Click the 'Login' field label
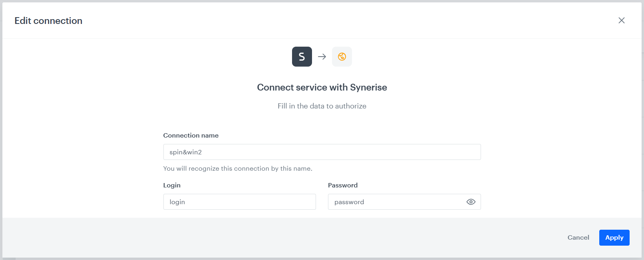This screenshot has height=260, width=644. pyautogui.click(x=172, y=185)
